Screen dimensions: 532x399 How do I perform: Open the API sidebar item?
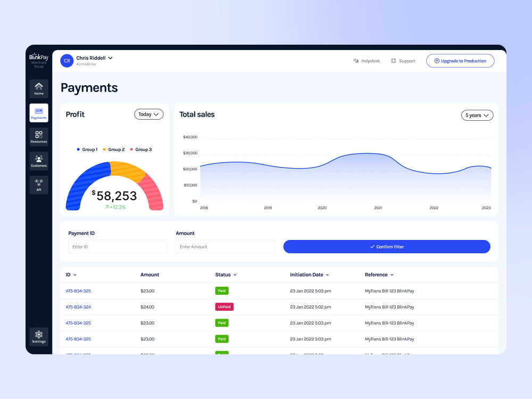pos(39,185)
